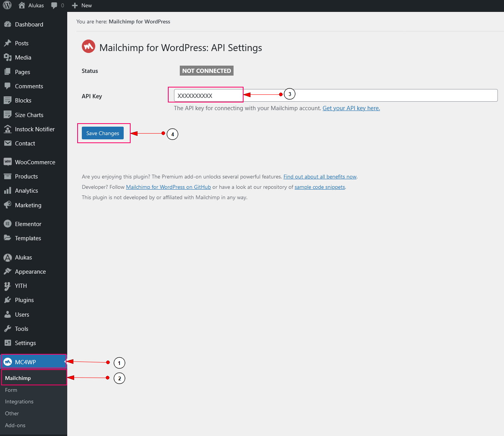Open Dashboard from the sidebar
This screenshot has width=504, height=436.
(x=29, y=24)
